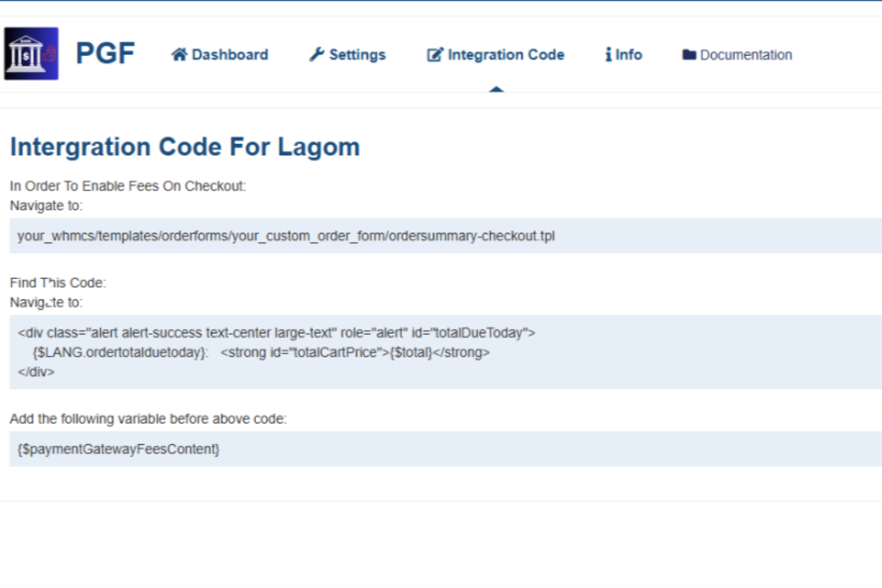Open the Info menu item
The image size is (882, 588).
tap(628, 55)
